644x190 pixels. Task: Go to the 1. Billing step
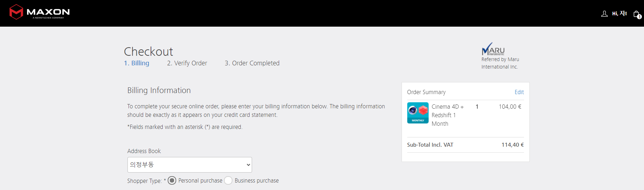pos(137,63)
